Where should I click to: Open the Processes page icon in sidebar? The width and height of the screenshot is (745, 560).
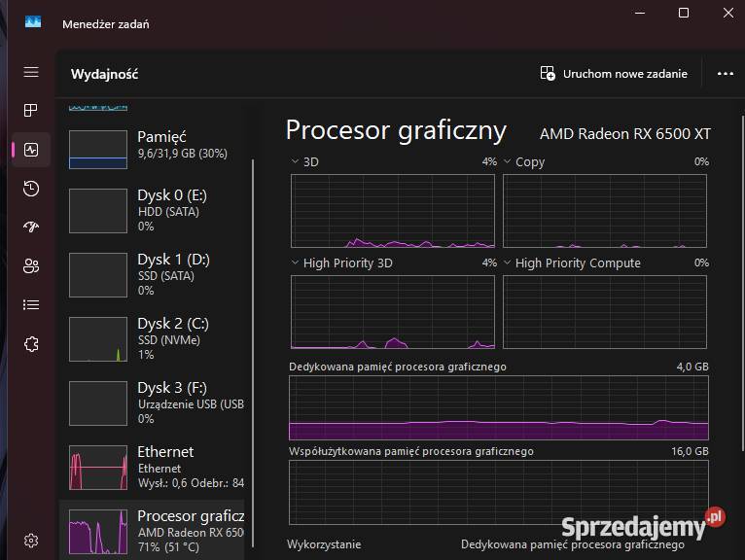click(x=31, y=110)
